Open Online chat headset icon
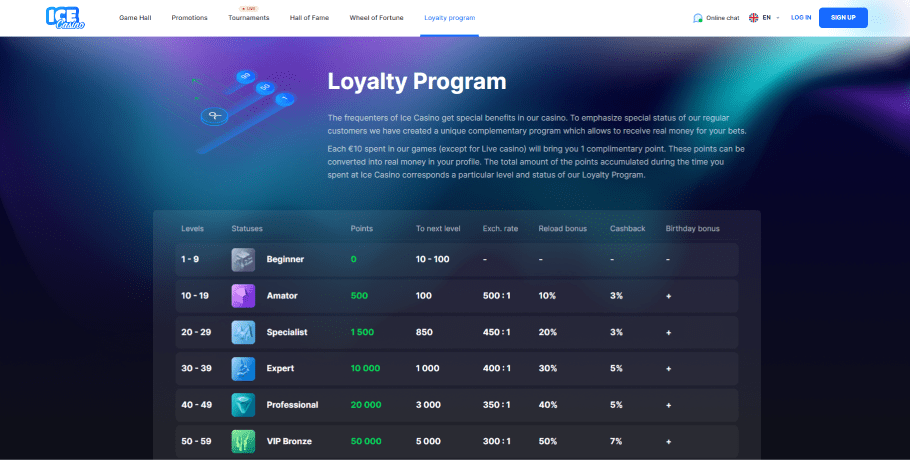The width and height of the screenshot is (910, 460). click(698, 18)
